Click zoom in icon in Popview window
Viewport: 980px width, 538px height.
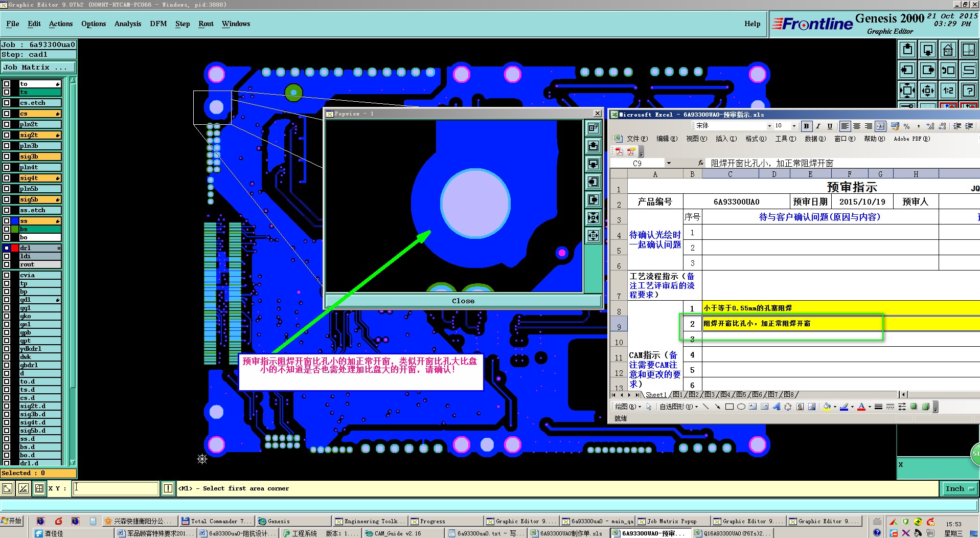coord(593,218)
